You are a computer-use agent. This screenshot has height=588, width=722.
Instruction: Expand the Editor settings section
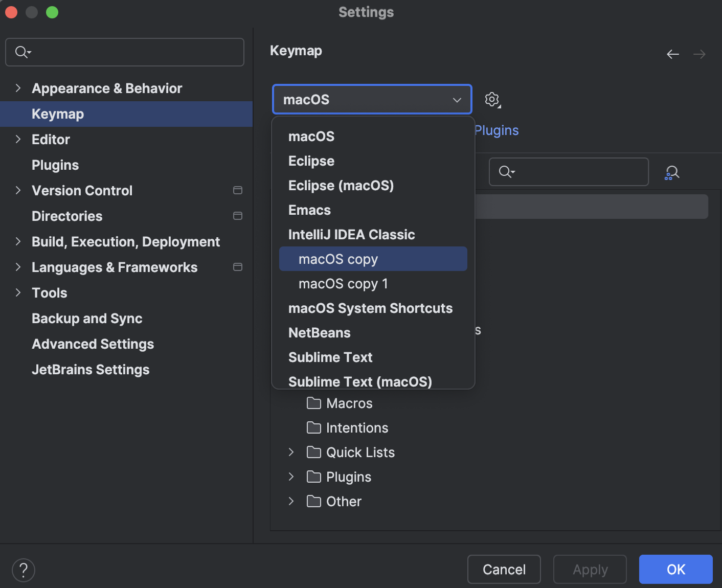[18, 139]
